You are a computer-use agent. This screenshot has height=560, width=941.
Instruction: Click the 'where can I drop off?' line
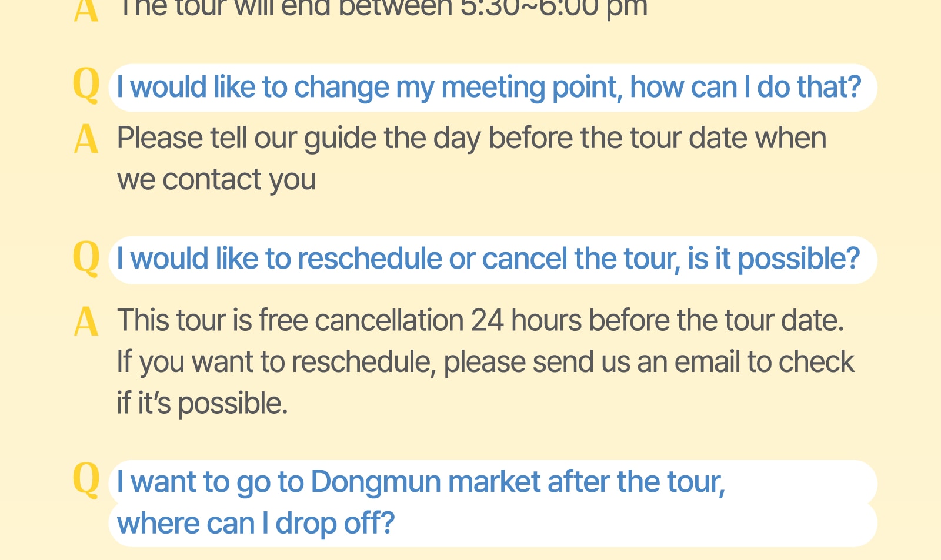click(x=256, y=523)
